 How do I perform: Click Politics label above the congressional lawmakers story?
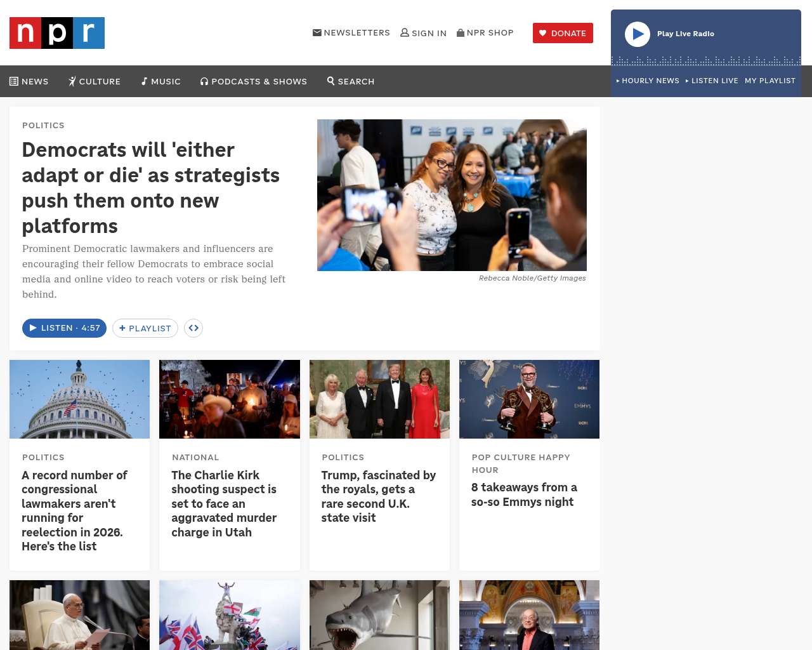coord(43,457)
